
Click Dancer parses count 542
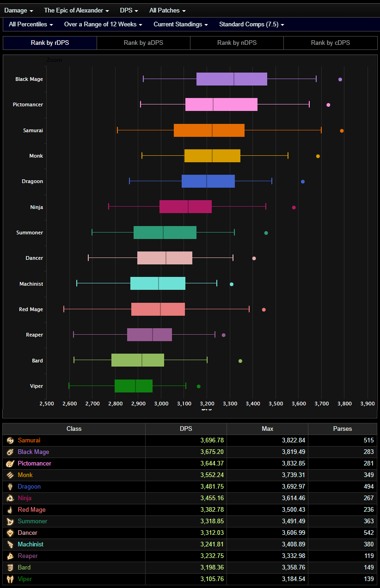pos(368,533)
